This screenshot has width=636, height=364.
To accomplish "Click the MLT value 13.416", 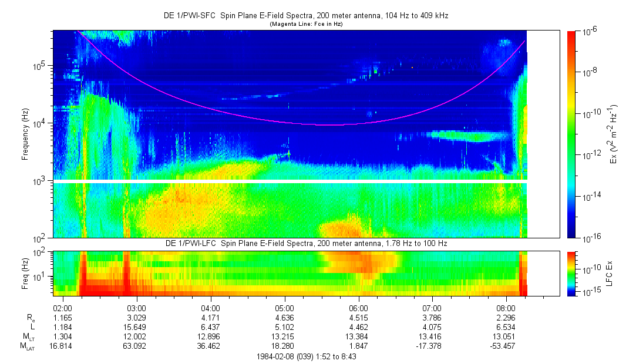I will click(x=430, y=336).
